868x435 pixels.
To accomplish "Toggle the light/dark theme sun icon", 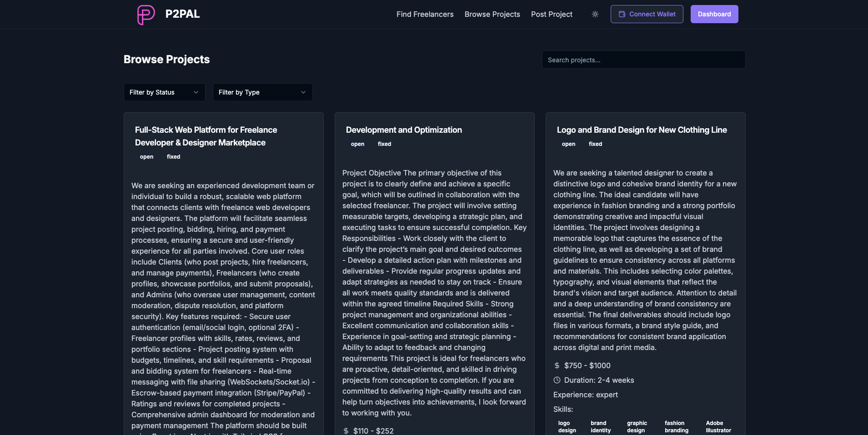I will (595, 14).
